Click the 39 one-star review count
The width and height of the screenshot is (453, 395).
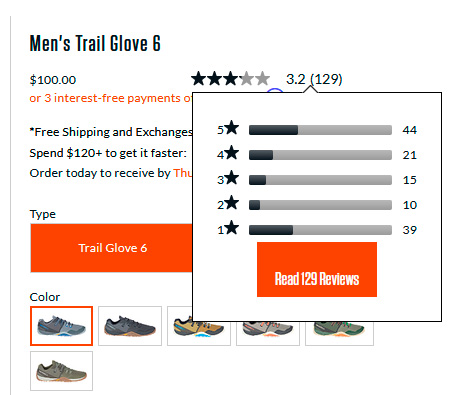tap(409, 230)
